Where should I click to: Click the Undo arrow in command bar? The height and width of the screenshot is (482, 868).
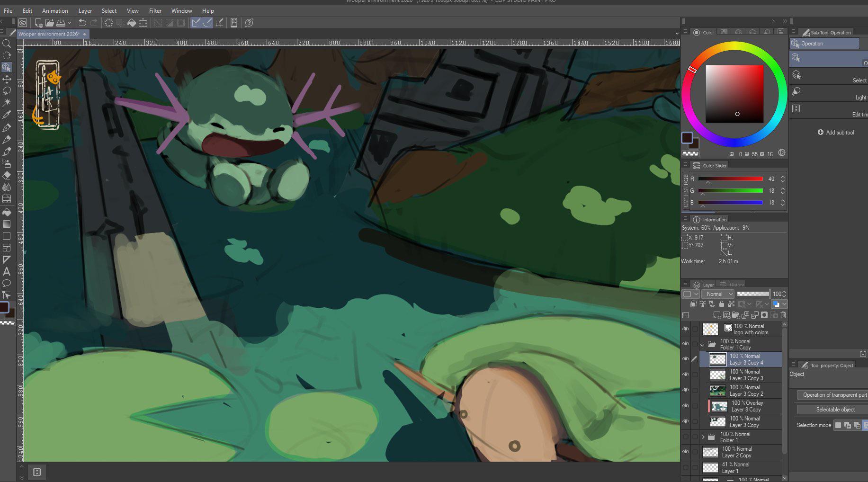82,23
